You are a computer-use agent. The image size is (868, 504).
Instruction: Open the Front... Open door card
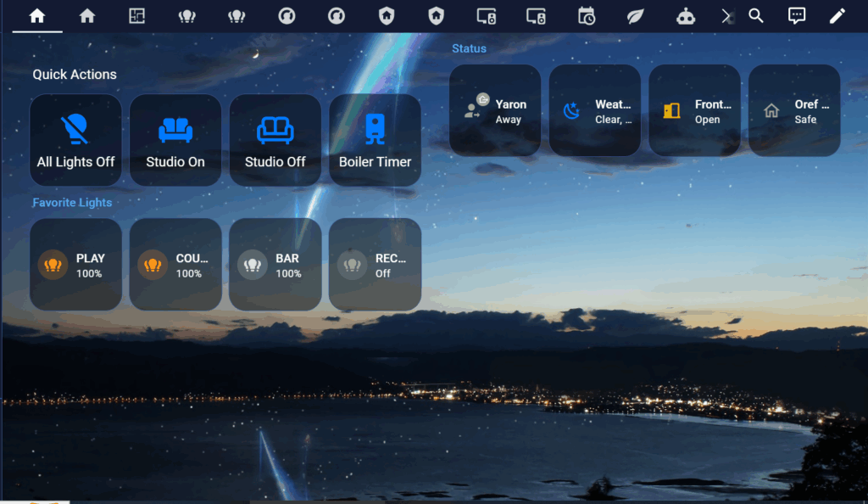[x=694, y=110]
